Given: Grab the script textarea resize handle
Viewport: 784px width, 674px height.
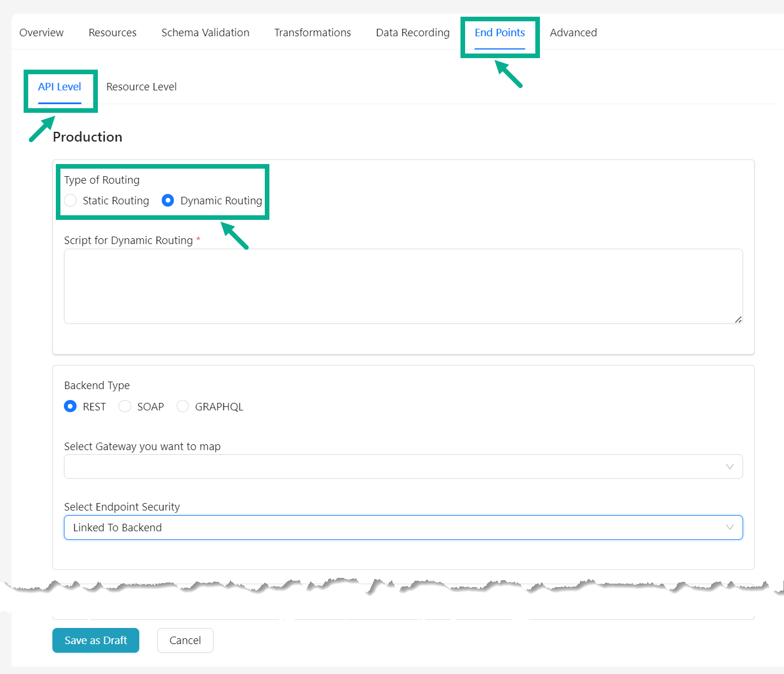Looking at the screenshot, I should tap(738, 319).
